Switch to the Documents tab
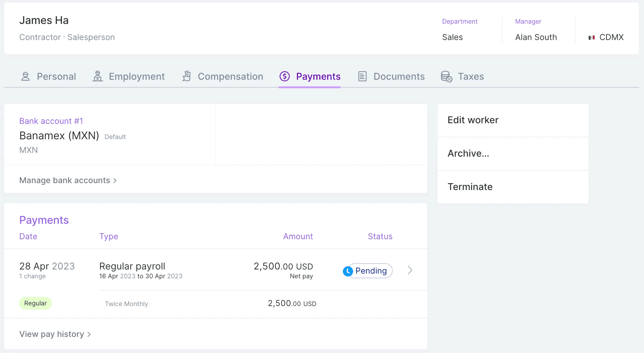The width and height of the screenshot is (644, 353). click(x=399, y=76)
